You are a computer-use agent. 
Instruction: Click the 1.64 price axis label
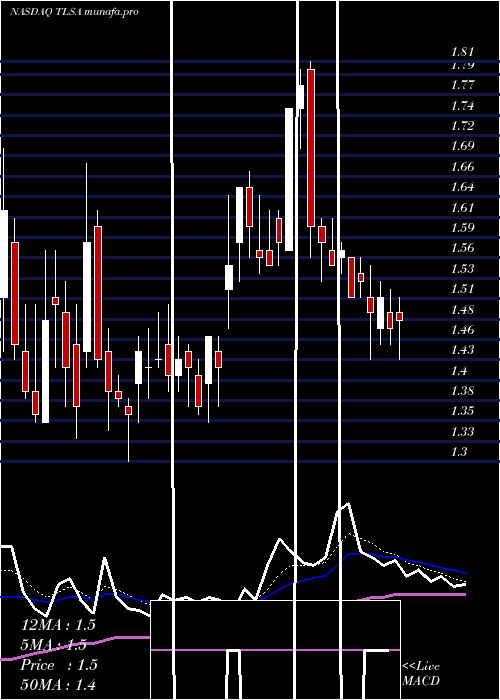point(462,187)
